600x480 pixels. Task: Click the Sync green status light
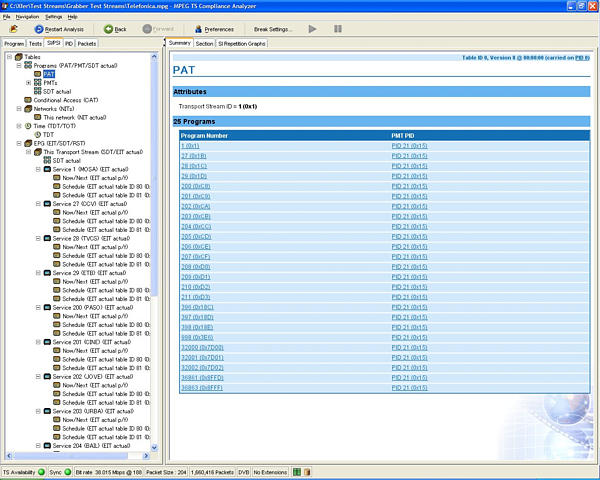68,471
